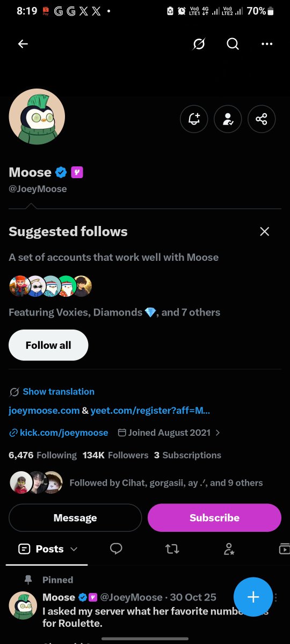
Task: Click the purple Subscribe button
Action: (214, 518)
